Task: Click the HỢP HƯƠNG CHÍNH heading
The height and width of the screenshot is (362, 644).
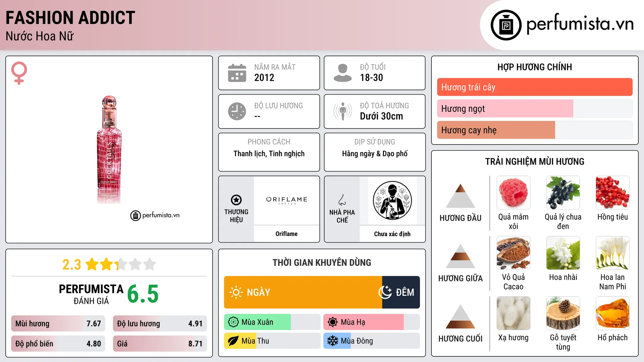Action: tap(535, 67)
